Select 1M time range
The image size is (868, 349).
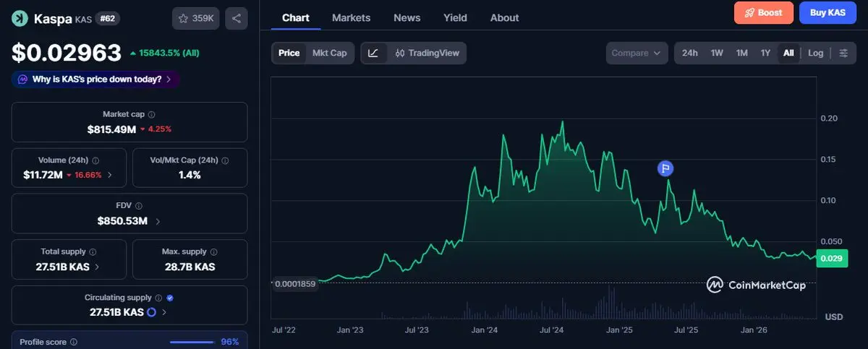(x=741, y=53)
